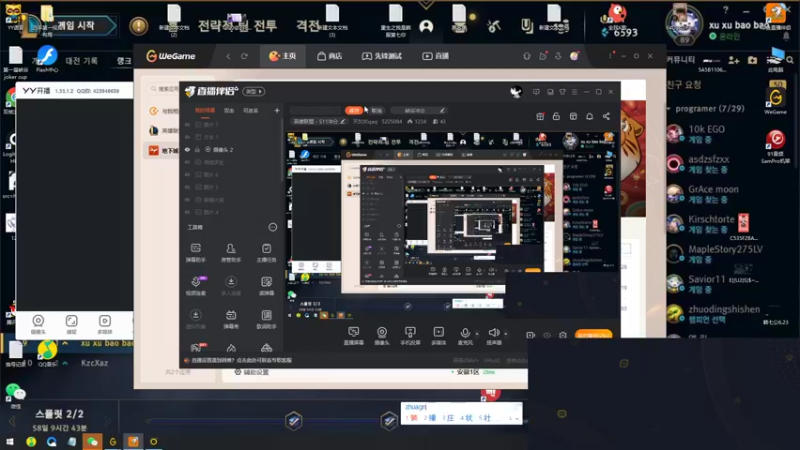Viewport: 800px width, 450px height.
Task: Add 多媒体 multimedia source in streaming app
Action: coord(438,336)
